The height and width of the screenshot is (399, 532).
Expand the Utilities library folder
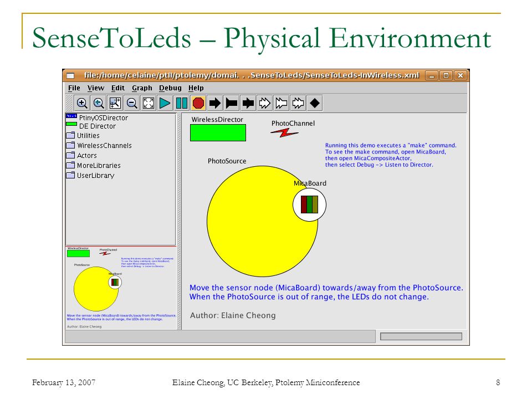coord(83,135)
